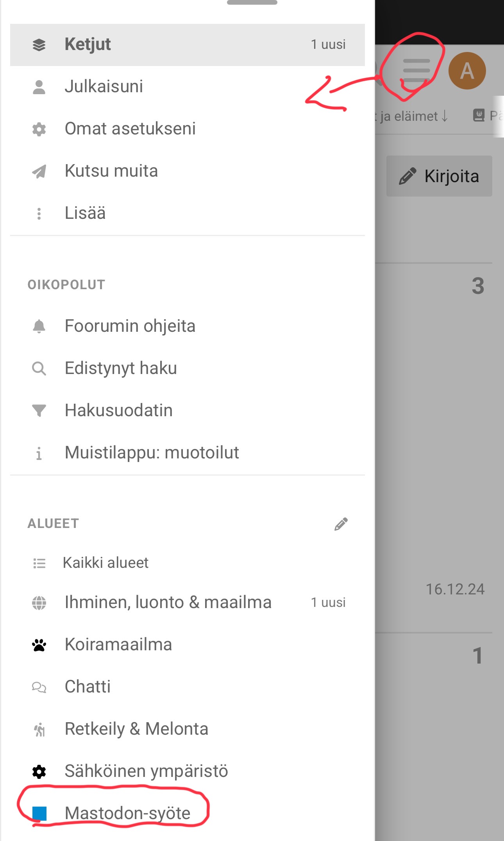Select Ketjut in the sidebar menu
504x841 pixels.
coord(88,45)
